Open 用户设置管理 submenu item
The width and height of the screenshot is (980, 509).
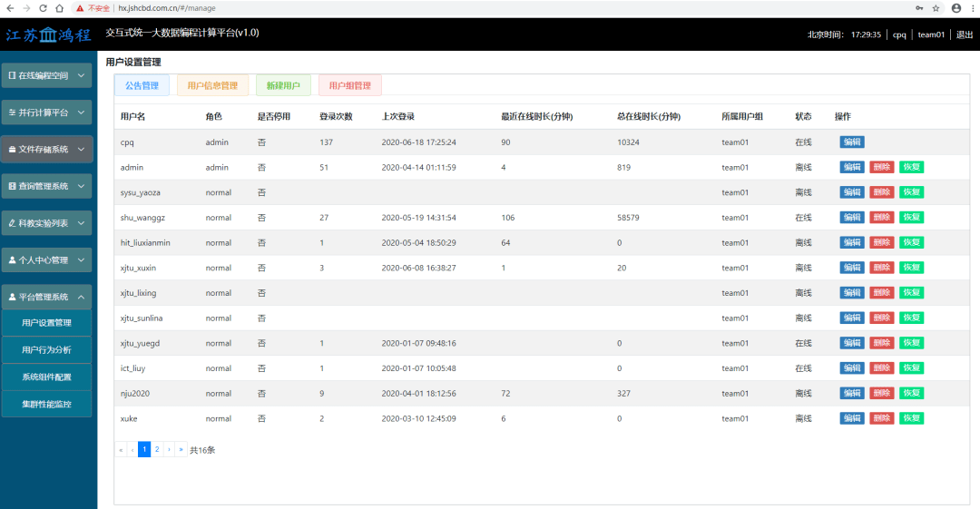(47, 323)
